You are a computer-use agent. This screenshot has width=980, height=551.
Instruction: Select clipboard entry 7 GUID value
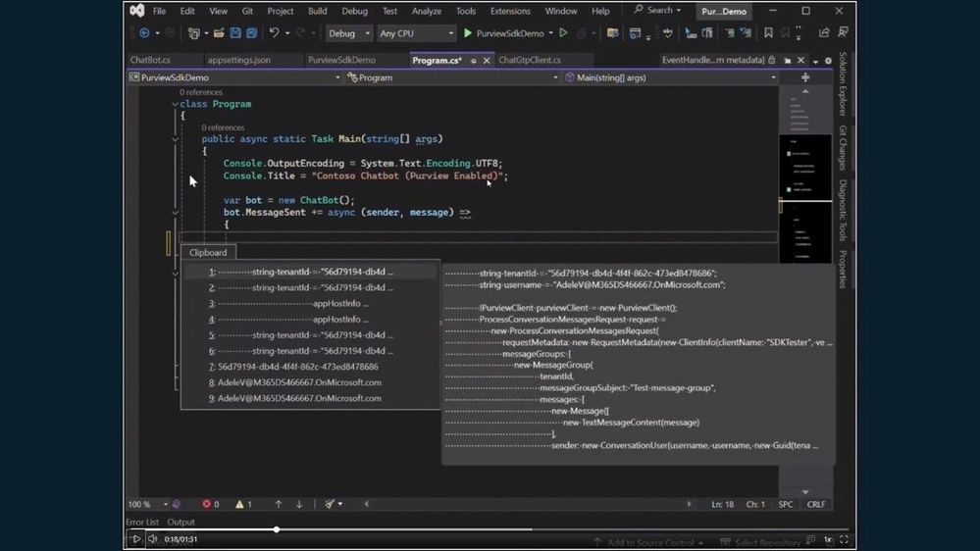310,367
